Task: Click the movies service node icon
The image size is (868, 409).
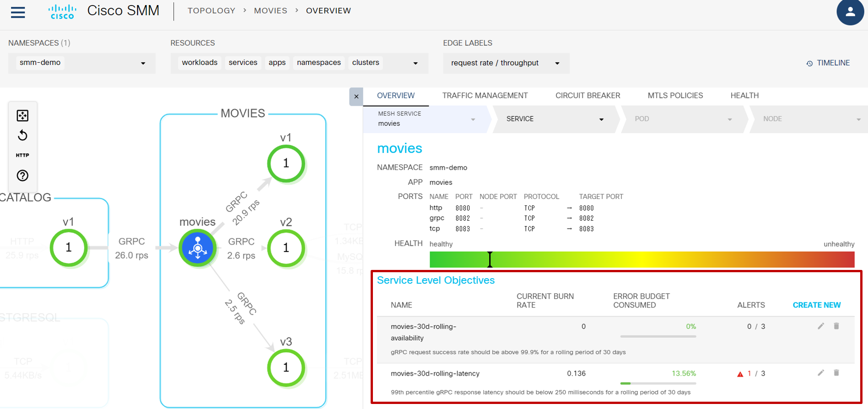Action: tap(198, 248)
